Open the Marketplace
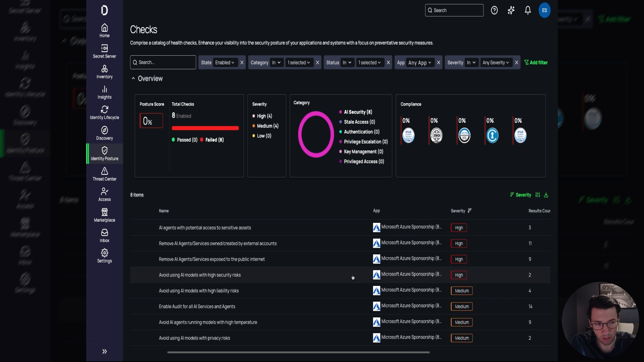The image size is (644, 362). pyautogui.click(x=104, y=215)
